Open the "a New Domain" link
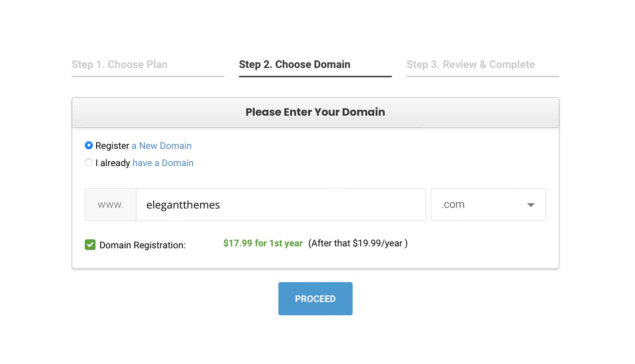 click(x=161, y=145)
